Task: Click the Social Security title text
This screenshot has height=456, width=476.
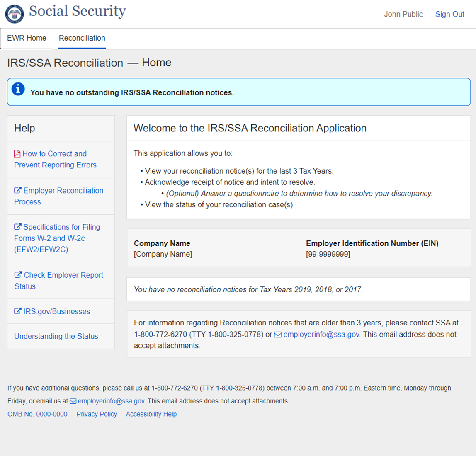Action: click(78, 11)
